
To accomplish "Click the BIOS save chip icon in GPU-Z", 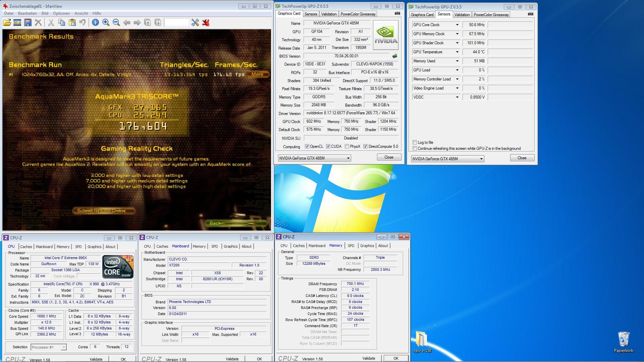I will (x=395, y=56).
